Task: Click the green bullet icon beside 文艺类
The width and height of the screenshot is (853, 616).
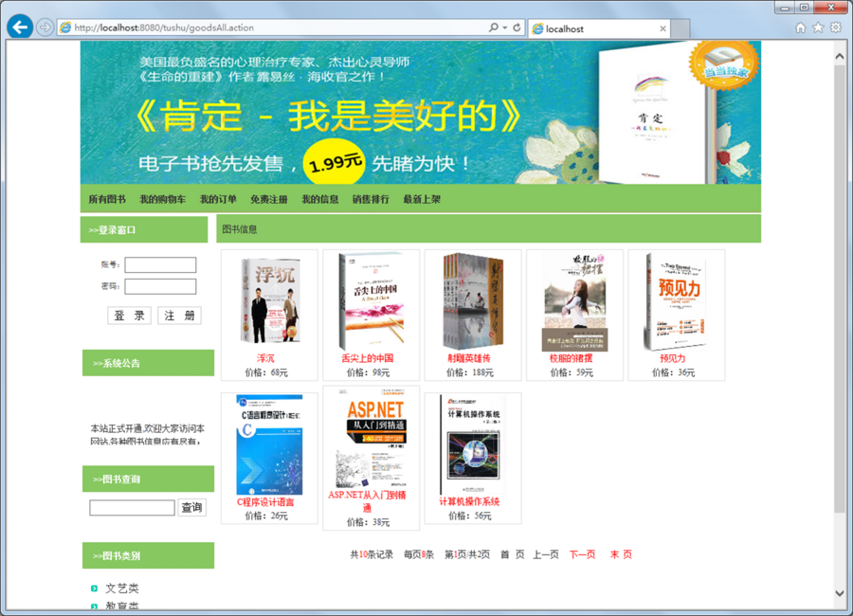Action: [x=94, y=589]
